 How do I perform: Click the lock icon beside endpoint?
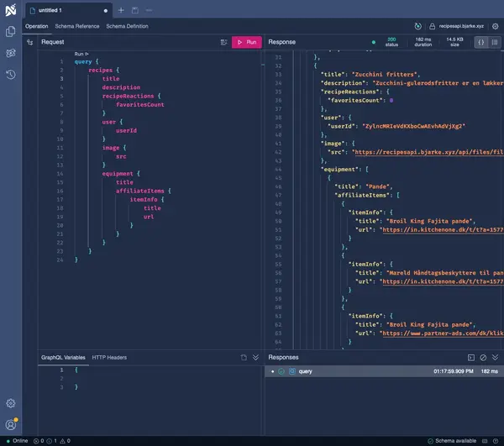[x=433, y=26]
